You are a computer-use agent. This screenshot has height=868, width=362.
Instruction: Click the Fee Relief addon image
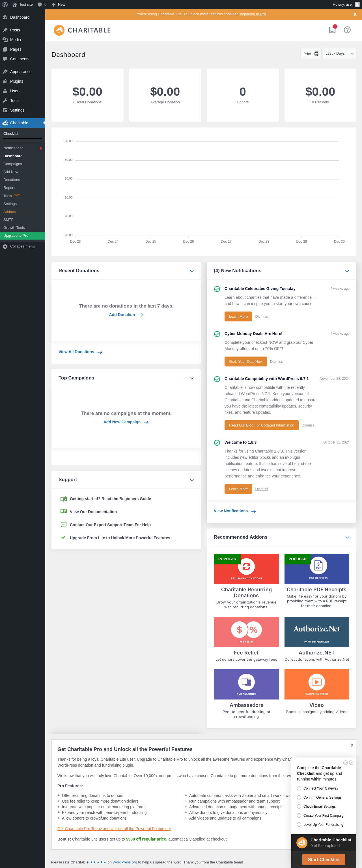tap(246, 632)
